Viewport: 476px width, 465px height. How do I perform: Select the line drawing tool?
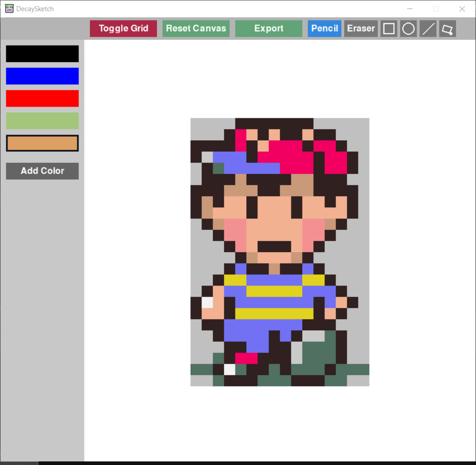click(428, 29)
